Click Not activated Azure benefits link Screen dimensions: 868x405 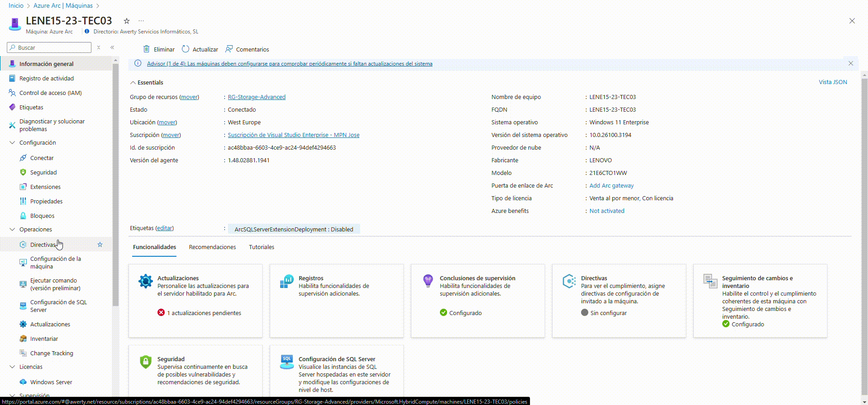pyautogui.click(x=607, y=211)
